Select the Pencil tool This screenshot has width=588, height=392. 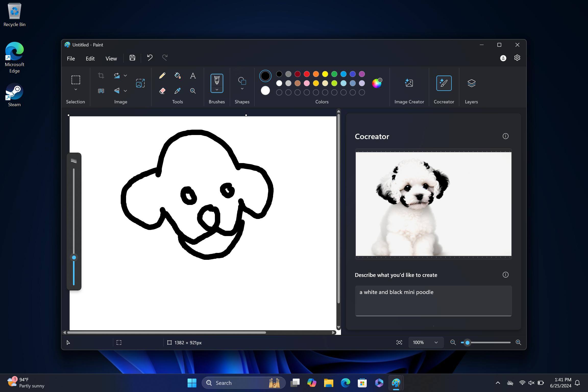[x=162, y=76]
